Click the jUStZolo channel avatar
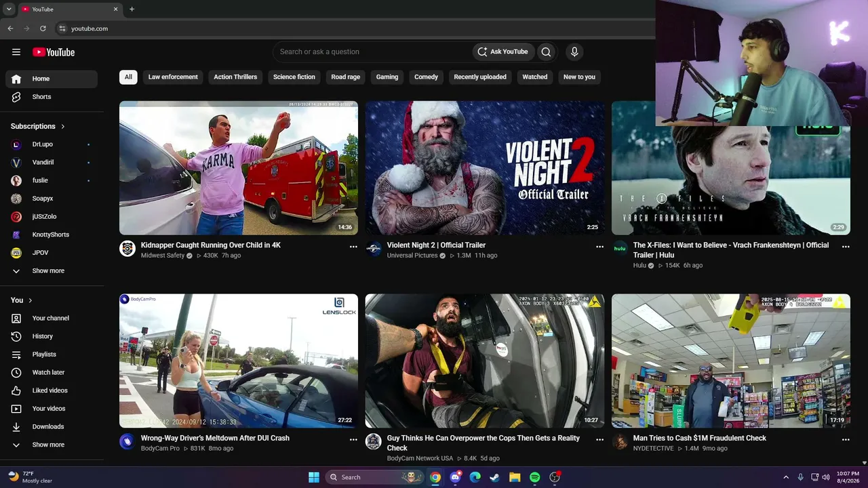Image resolution: width=868 pixels, height=488 pixels. pyautogui.click(x=16, y=217)
